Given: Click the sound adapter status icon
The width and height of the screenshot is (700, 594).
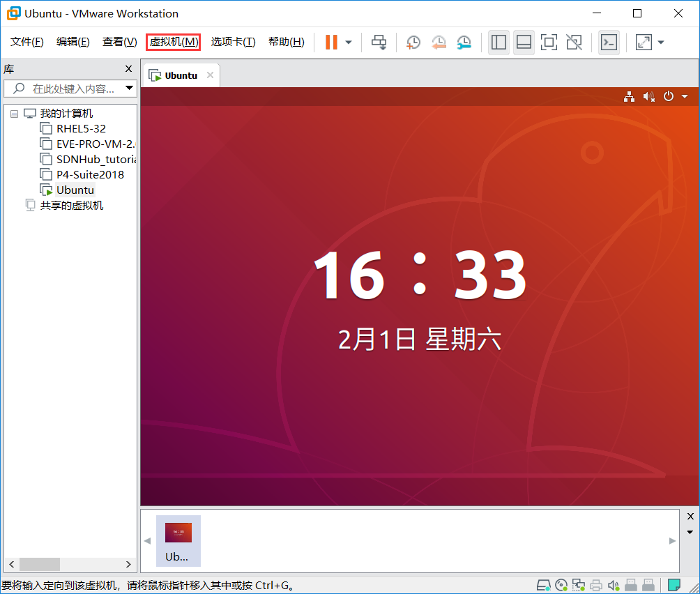Looking at the screenshot, I should click(613, 585).
